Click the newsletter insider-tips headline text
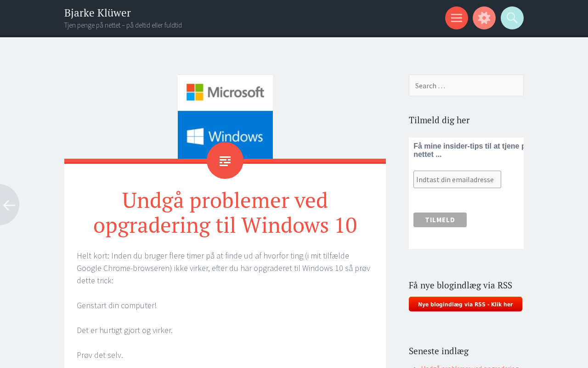 (469, 150)
